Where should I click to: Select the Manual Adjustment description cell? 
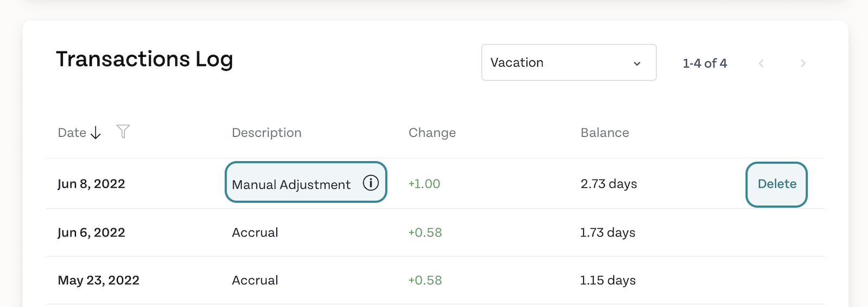coord(306,182)
